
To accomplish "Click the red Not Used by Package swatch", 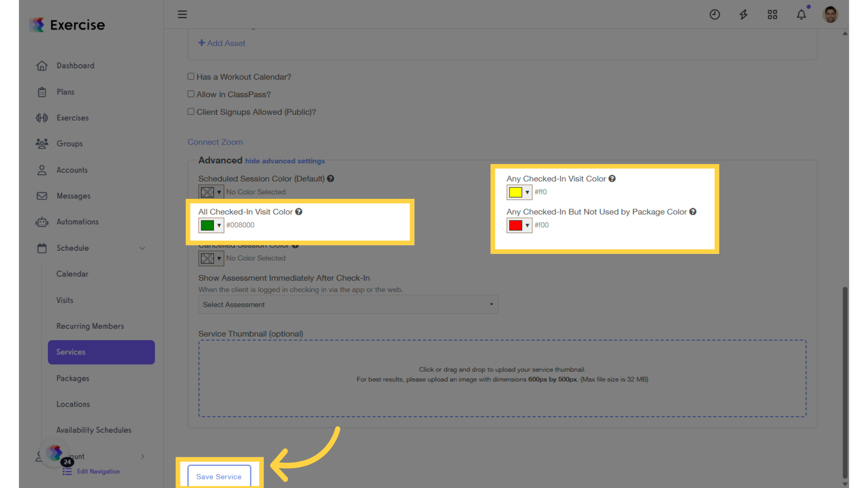I will (515, 225).
